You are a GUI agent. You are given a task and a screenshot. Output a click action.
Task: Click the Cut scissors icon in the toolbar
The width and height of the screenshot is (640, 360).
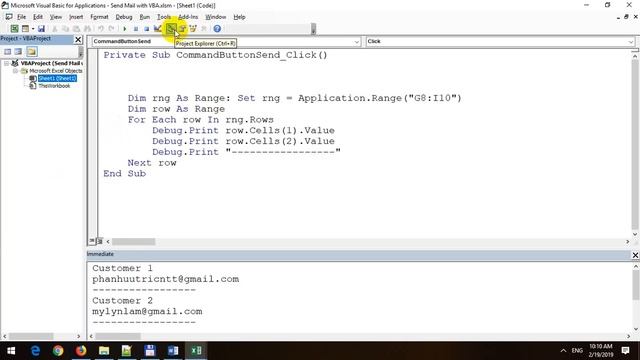pyautogui.click(x=55, y=29)
